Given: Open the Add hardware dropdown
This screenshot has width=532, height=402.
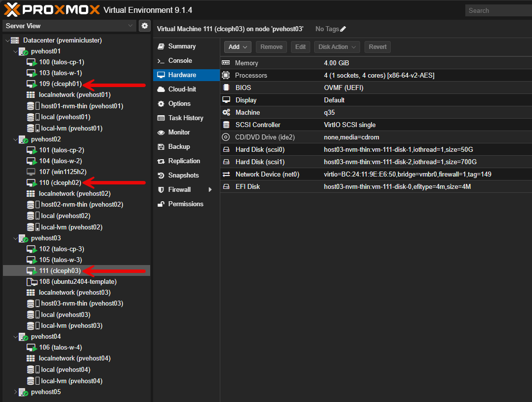Looking at the screenshot, I should pyautogui.click(x=238, y=47).
